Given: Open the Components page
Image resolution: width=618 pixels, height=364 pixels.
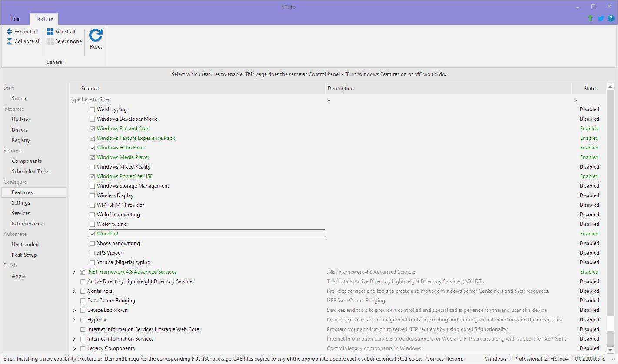Looking at the screenshot, I should pyautogui.click(x=27, y=161).
